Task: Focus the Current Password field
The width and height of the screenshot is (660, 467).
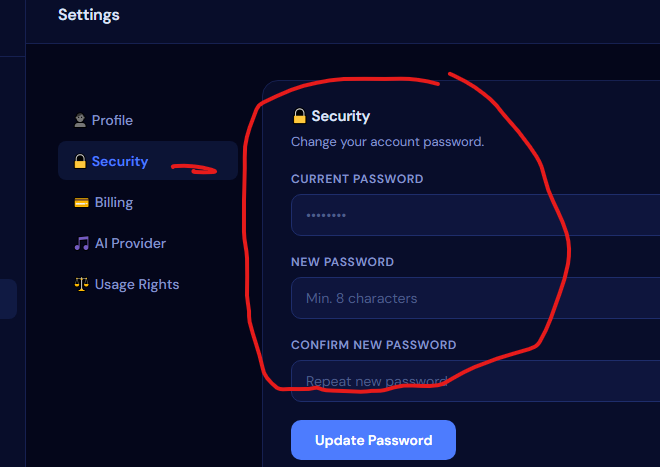Action: (475, 215)
